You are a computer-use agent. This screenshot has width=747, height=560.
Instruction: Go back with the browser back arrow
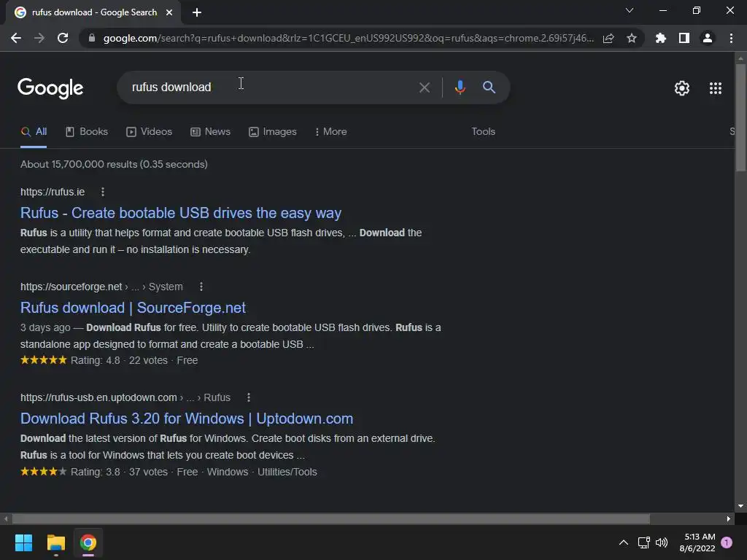tap(16, 38)
